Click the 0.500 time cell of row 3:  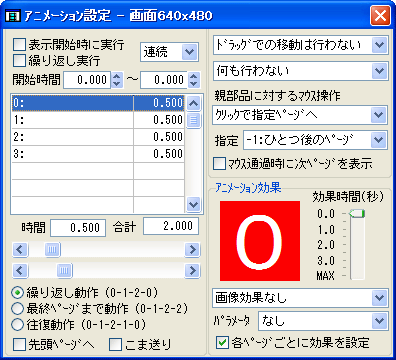[159, 154]
